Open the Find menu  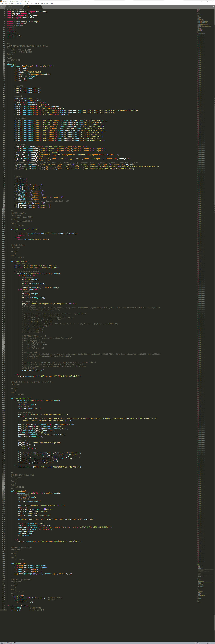coord(17,4)
